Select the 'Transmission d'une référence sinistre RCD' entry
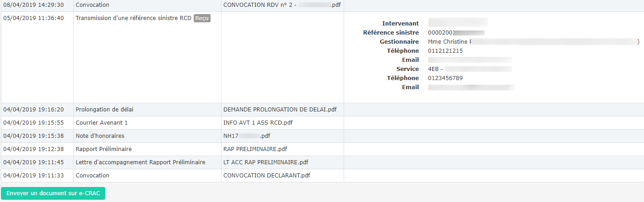 point(133,18)
